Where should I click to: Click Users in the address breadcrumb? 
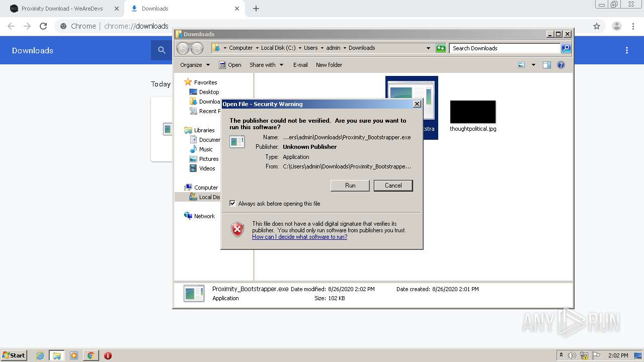[310, 48]
